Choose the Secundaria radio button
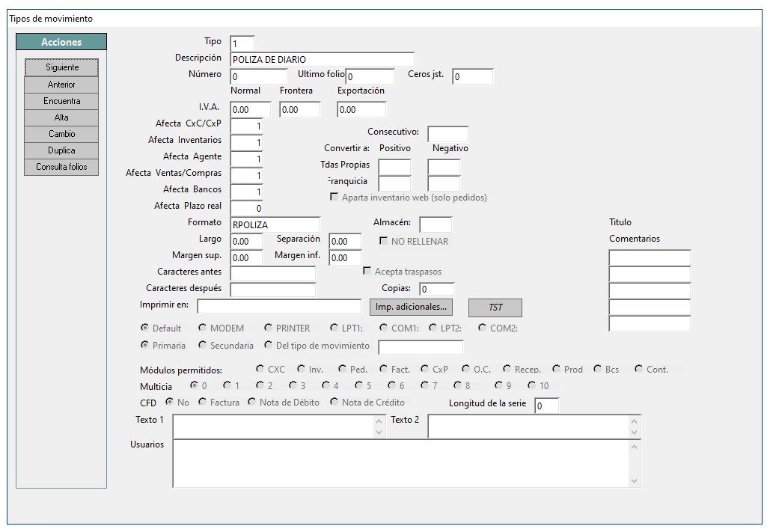Image resolution: width=770 pixels, height=532 pixels. [202, 346]
